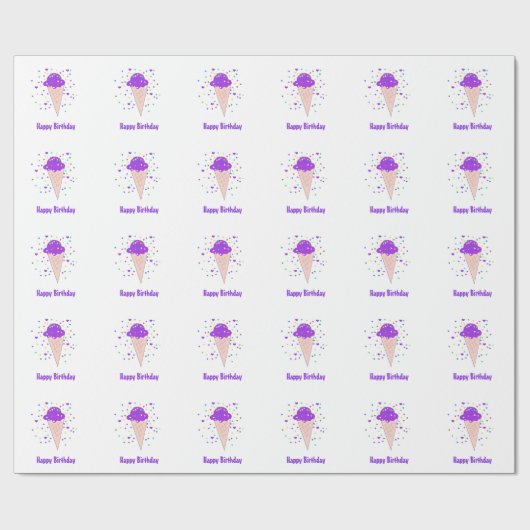Click the beige cone of fourth row, fifth column
530x530 pixels.
(x=389, y=352)
